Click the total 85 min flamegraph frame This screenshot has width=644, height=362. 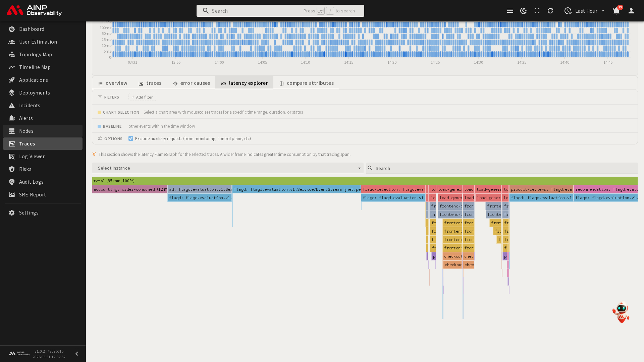pos(365,181)
